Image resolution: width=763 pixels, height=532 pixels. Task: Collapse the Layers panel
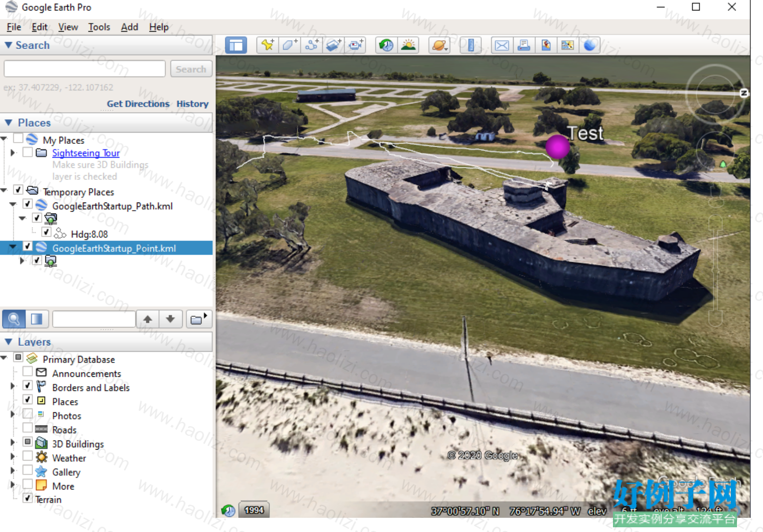pyautogui.click(x=9, y=342)
